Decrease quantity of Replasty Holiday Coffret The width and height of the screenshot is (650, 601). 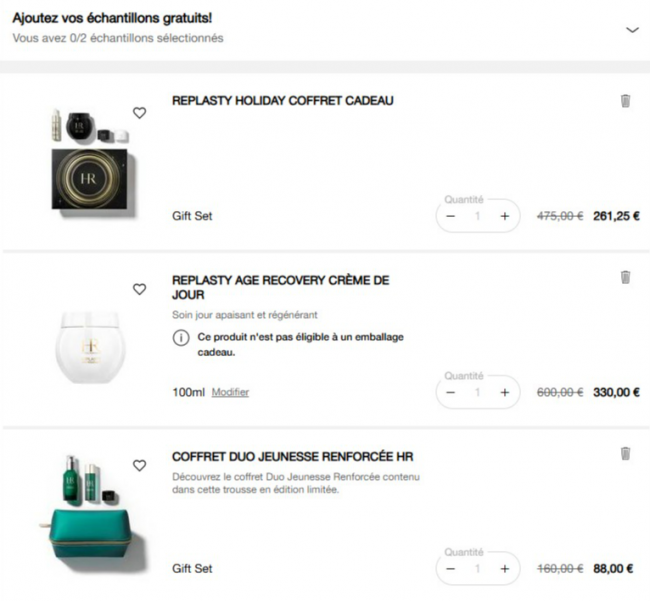pos(451,216)
